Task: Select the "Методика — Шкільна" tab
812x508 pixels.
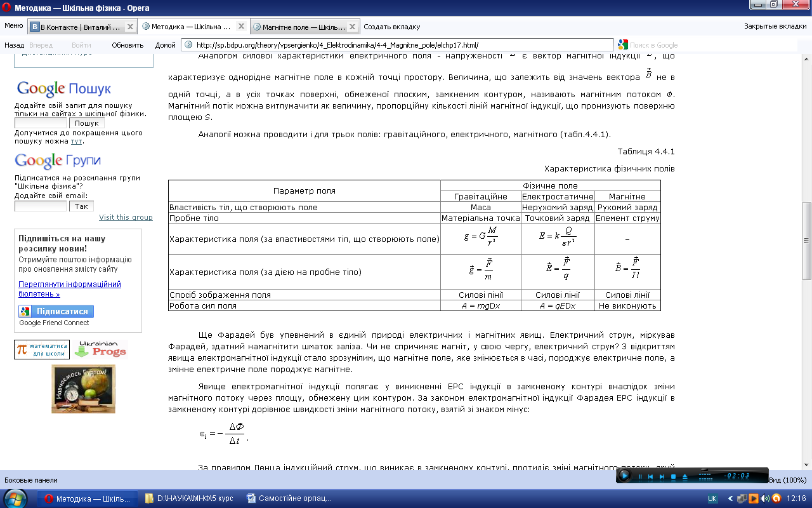Action: point(193,27)
